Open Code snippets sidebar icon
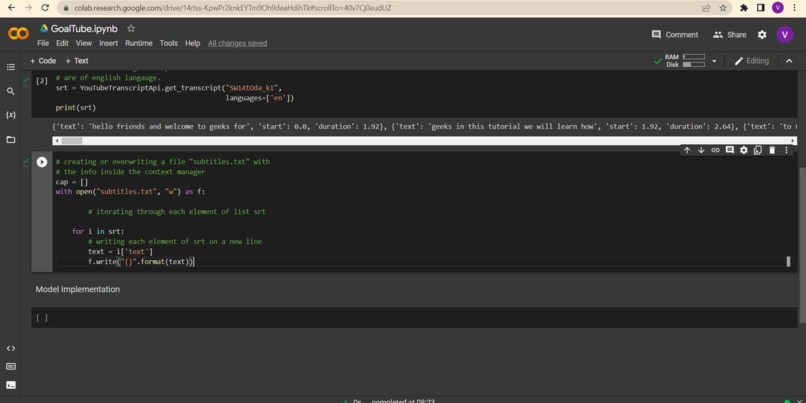Screen dimensions: 806x403 point(10,348)
